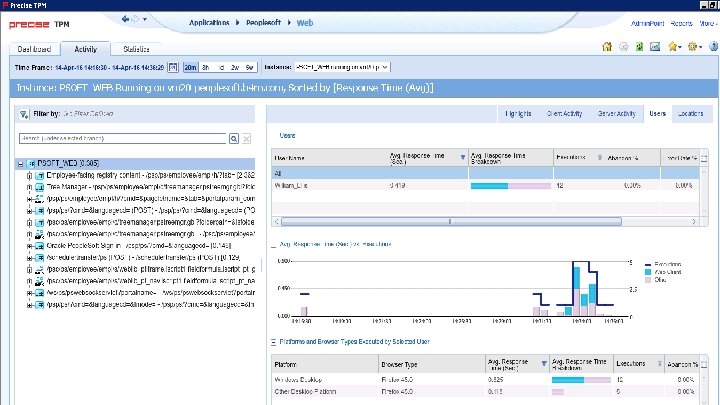Switch to the Client Activity tab
720x405 pixels.
564,113
